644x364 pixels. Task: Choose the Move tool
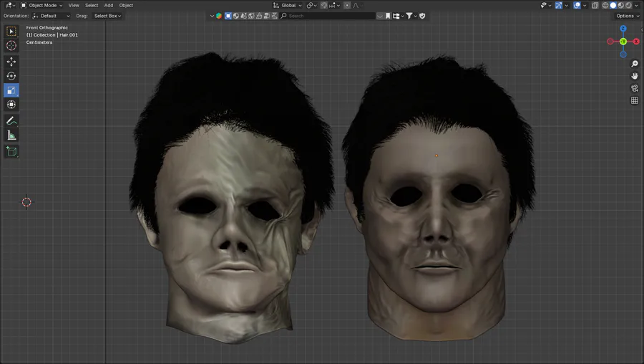pos(11,62)
